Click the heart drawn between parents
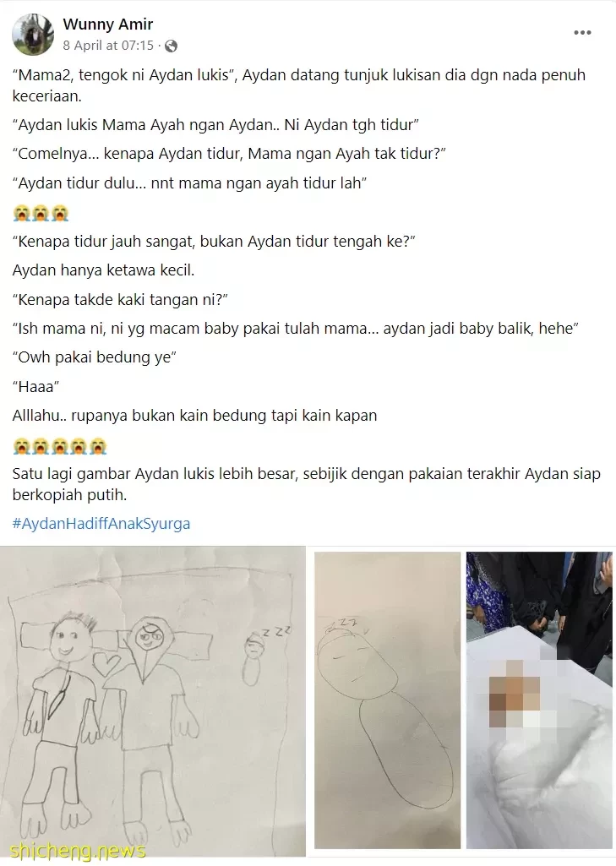This screenshot has width=616, height=866. [106, 664]
